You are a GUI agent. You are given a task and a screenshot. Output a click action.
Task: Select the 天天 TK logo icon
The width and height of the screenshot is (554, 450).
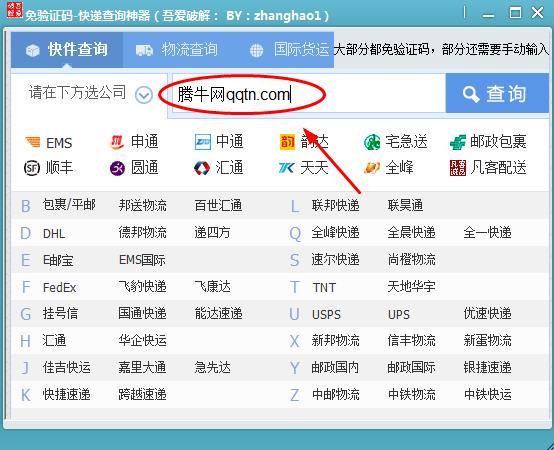(x=287, y=168)
